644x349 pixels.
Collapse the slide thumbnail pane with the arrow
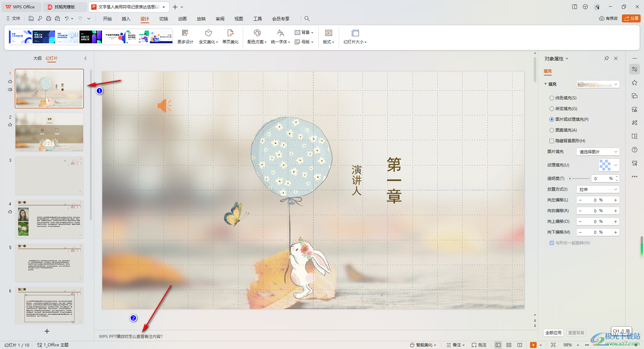pyautogui.click(x=86, y=58)
